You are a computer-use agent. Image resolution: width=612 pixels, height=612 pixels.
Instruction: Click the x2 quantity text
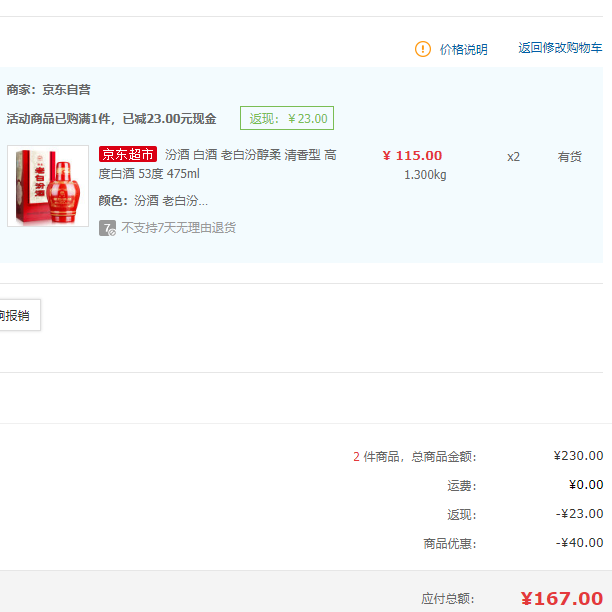[x=513, y=157]
